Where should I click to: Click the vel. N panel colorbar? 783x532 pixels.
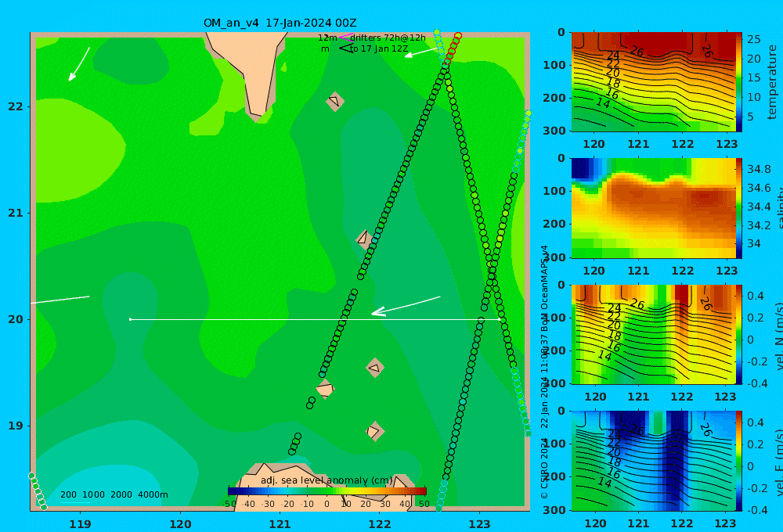739,334
